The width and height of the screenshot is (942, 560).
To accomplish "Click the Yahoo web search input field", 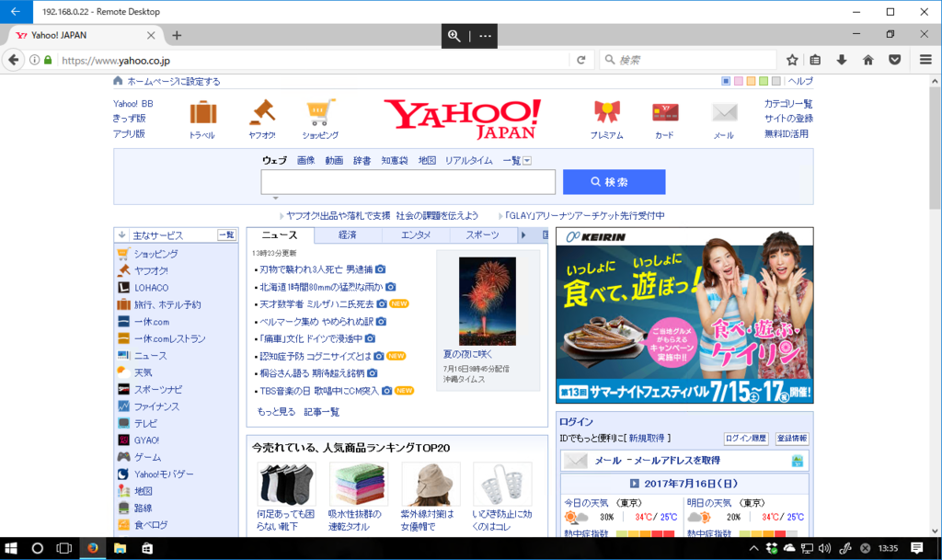I will point(408,182).
